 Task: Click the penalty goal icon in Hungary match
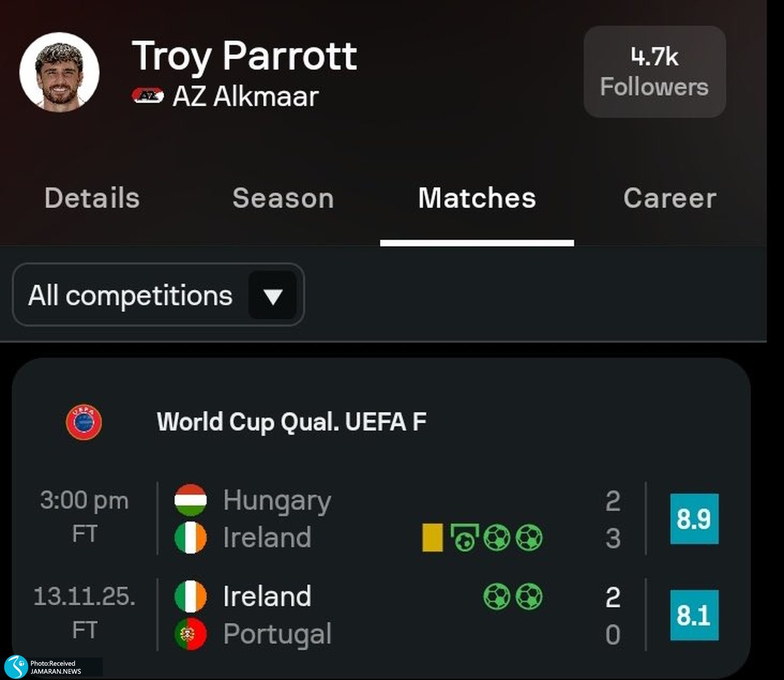coord(464,538)
